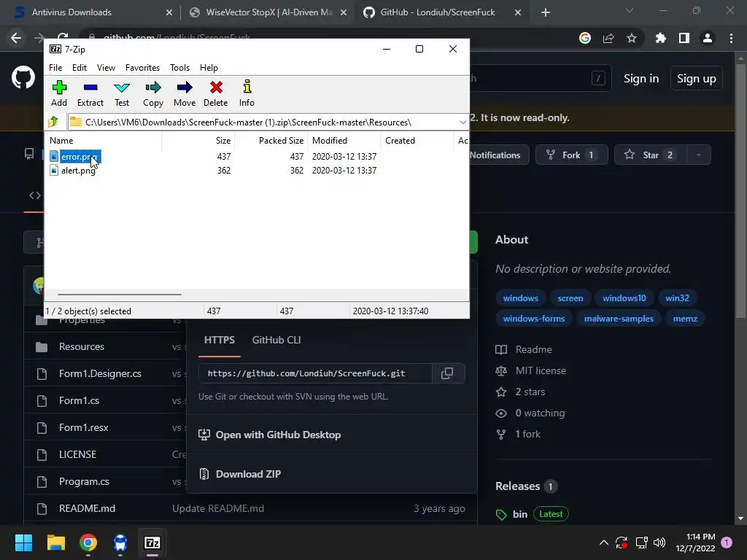Select the error.png file row
This screenshot has height=560, width=747.
tap(258, 157)
